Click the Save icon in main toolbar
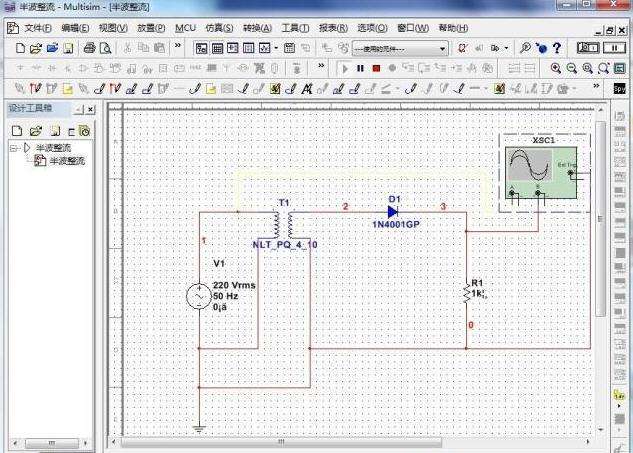 [x=68, y=47]
